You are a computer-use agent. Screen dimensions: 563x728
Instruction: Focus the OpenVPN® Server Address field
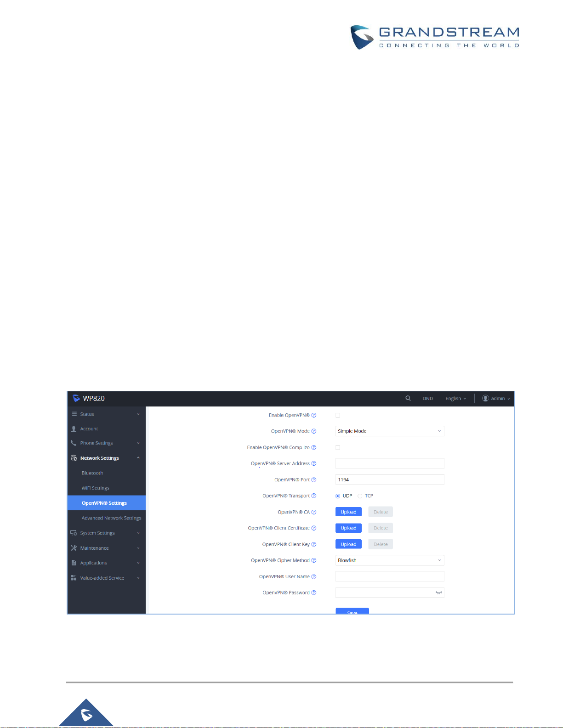390,463
